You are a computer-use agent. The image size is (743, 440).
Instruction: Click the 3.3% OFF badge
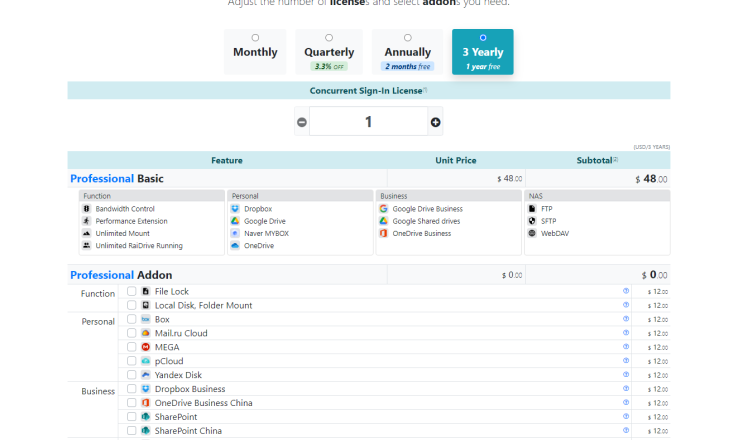[329, 66]
